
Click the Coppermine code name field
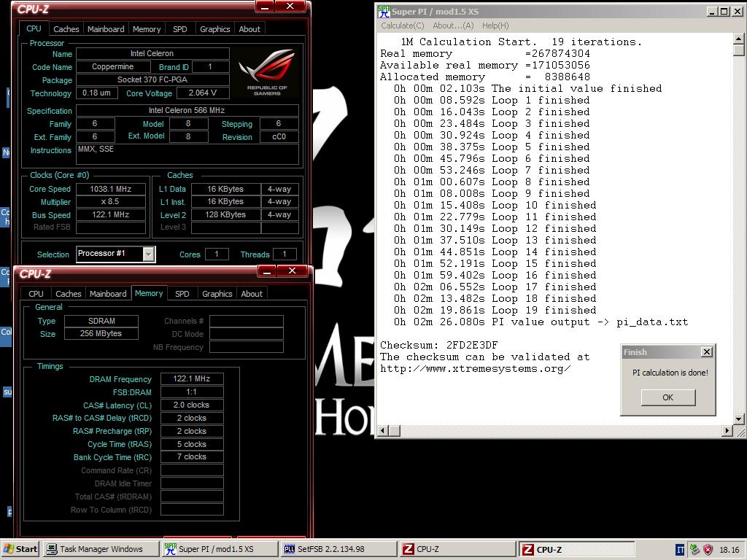pyautogui.click(x=113, y=66)
